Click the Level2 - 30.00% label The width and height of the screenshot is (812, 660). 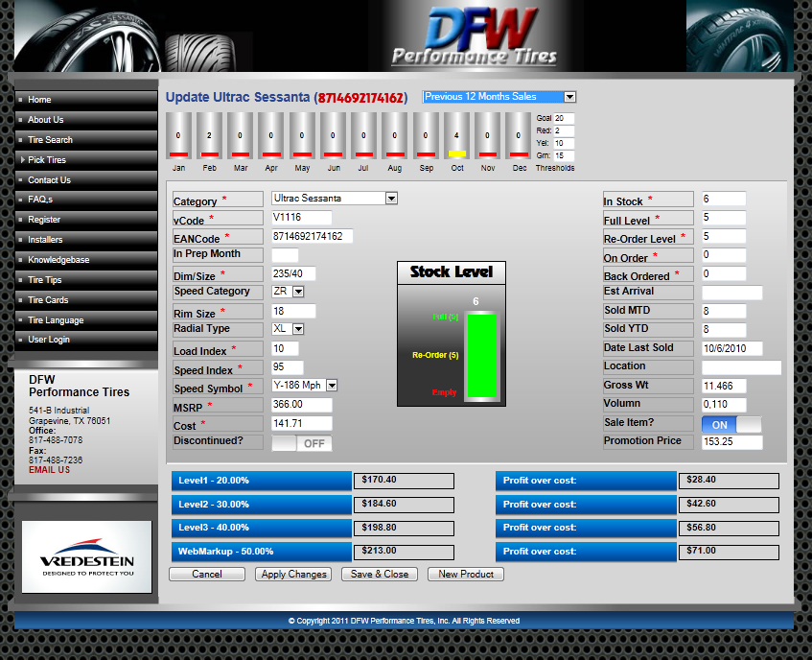coord(261,504)
